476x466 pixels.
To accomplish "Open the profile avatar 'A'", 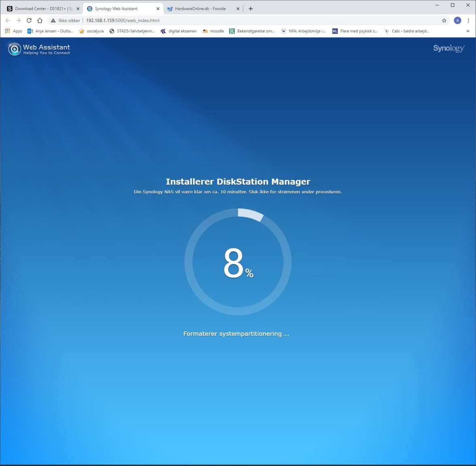I will [x=457, y=20].
